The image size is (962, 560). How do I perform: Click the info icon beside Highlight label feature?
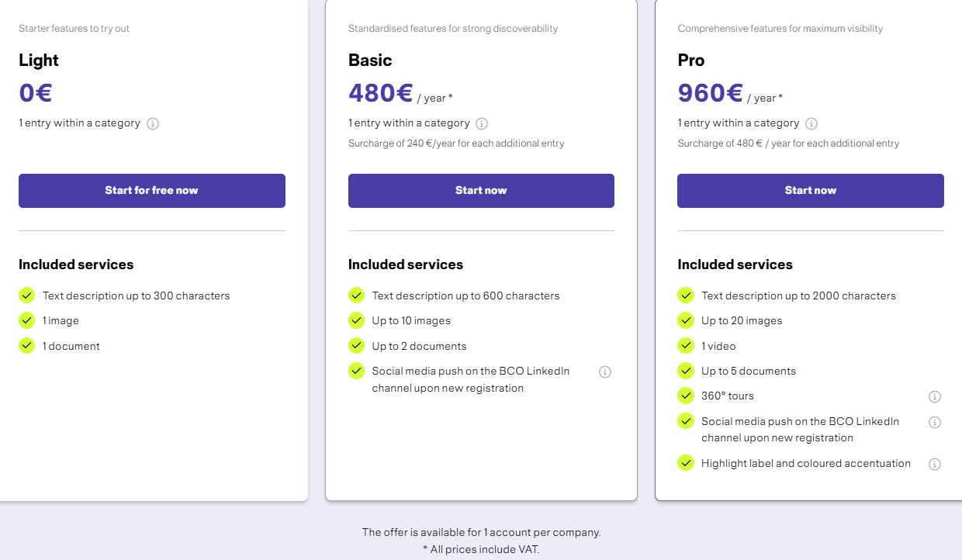point(935,462)
